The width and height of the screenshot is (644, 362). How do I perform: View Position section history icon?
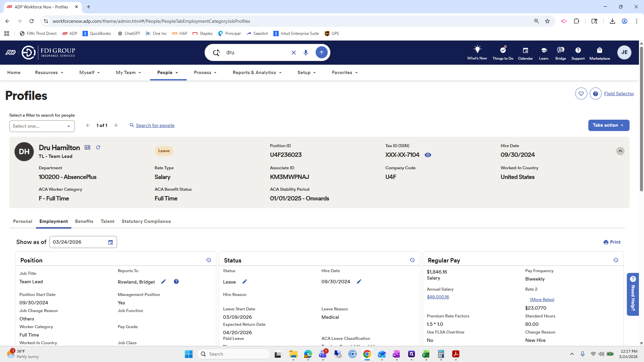point(208,260)
